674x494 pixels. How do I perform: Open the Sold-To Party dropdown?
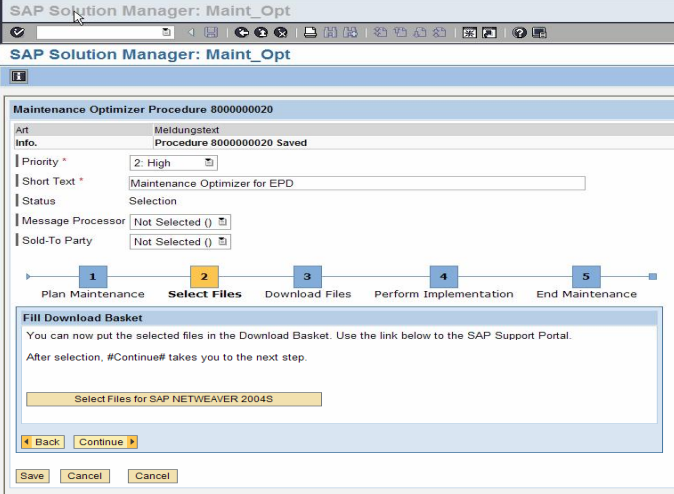tap(222, 242)
